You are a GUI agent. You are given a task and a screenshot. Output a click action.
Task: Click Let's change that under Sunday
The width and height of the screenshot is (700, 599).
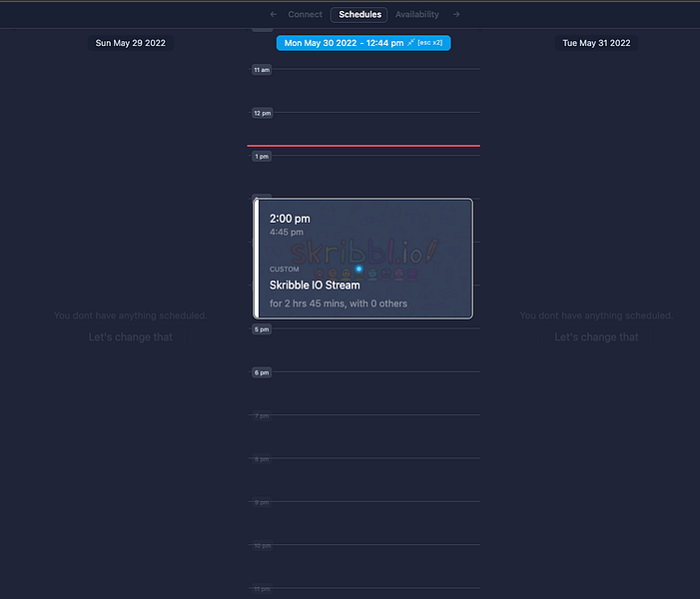(131, 337)
